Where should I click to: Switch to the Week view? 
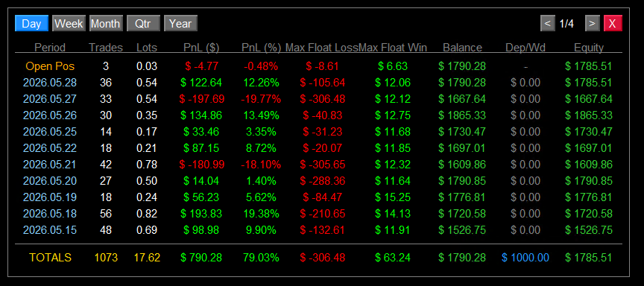(69, 23)
